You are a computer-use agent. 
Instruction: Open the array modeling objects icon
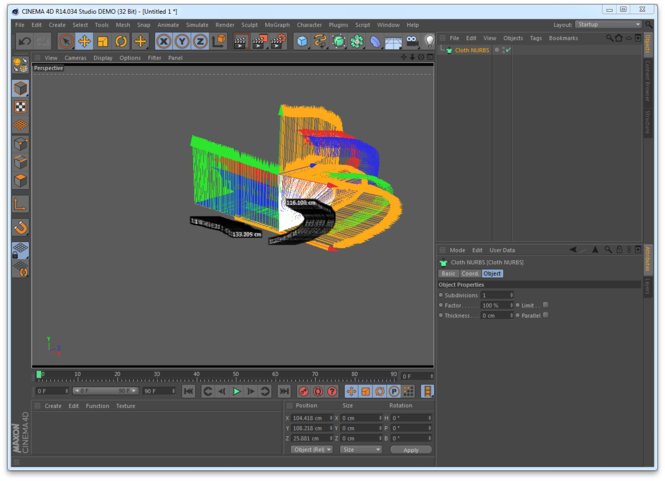point(357,42)
